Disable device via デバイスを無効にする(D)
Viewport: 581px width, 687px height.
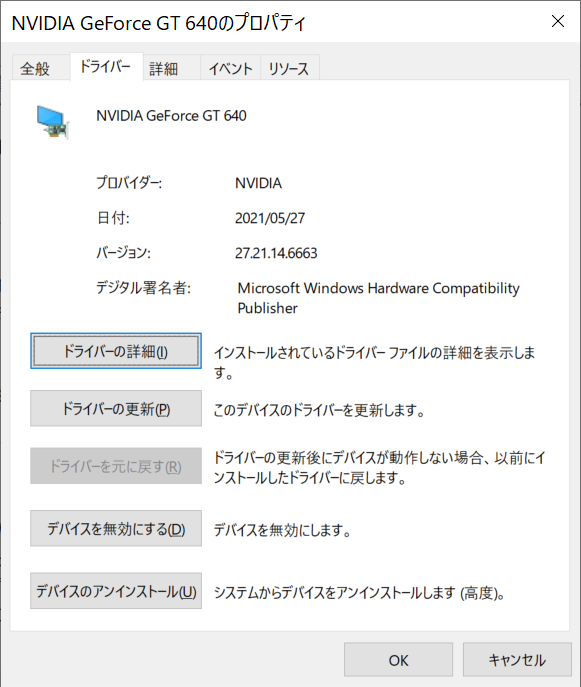coord(116,528)
